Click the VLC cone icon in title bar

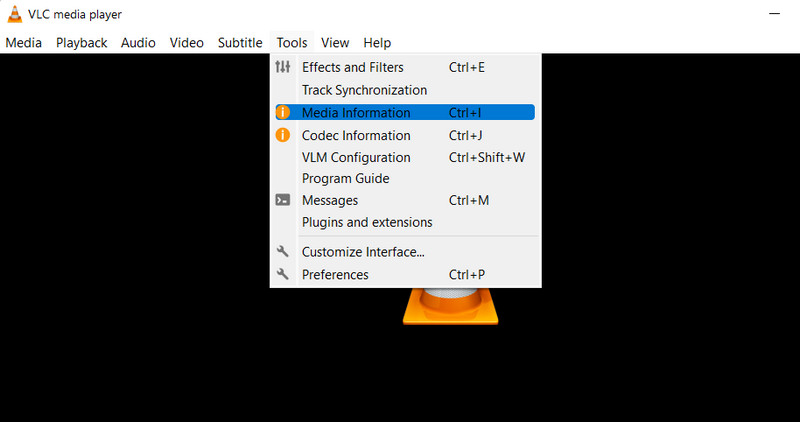click(13, 14)
